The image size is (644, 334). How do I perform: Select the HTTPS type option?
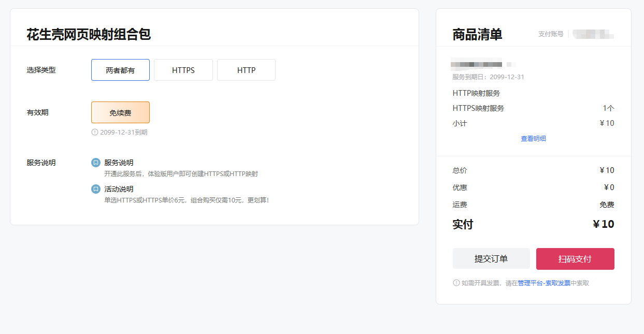point(183,70)
